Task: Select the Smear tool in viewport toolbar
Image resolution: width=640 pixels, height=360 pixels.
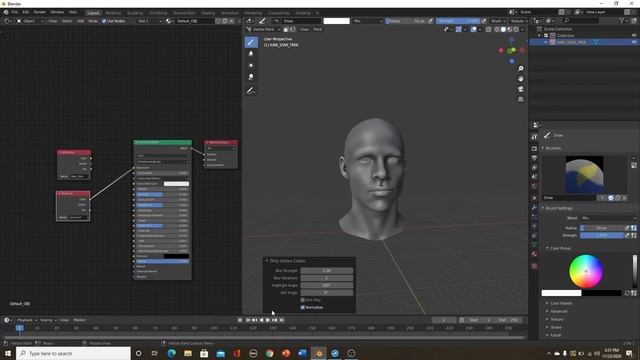Action: click(251, 77)
